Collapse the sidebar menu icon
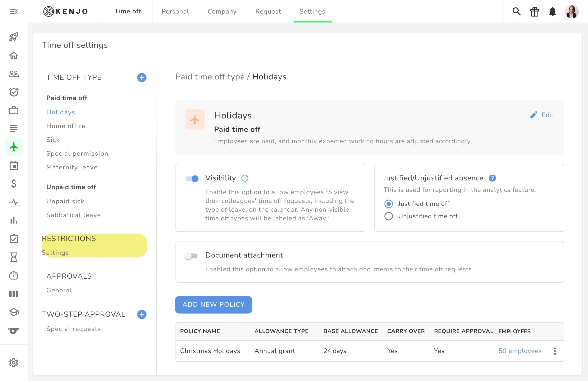The height and width of the screenshot is (381, 588). point(14,11)
